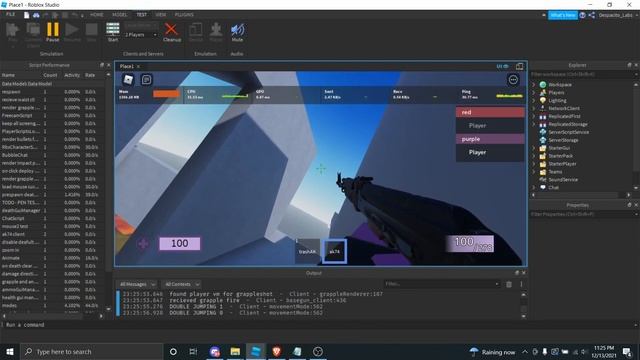Open the VIEW ribbon tab

click(161, 15)
